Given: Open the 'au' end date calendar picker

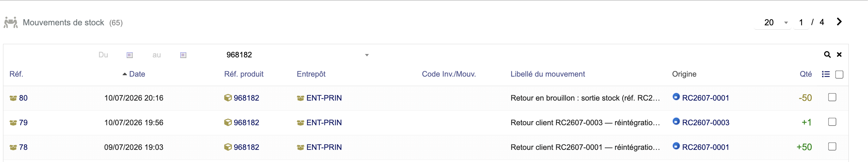Looking at the screenshot, I should 183,55.
